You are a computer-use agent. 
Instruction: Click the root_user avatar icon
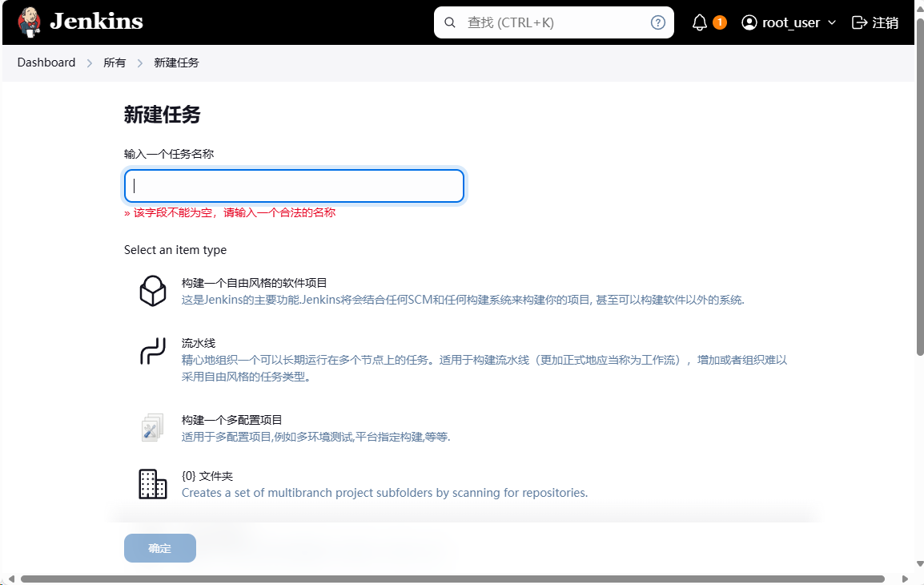(749, 22)
